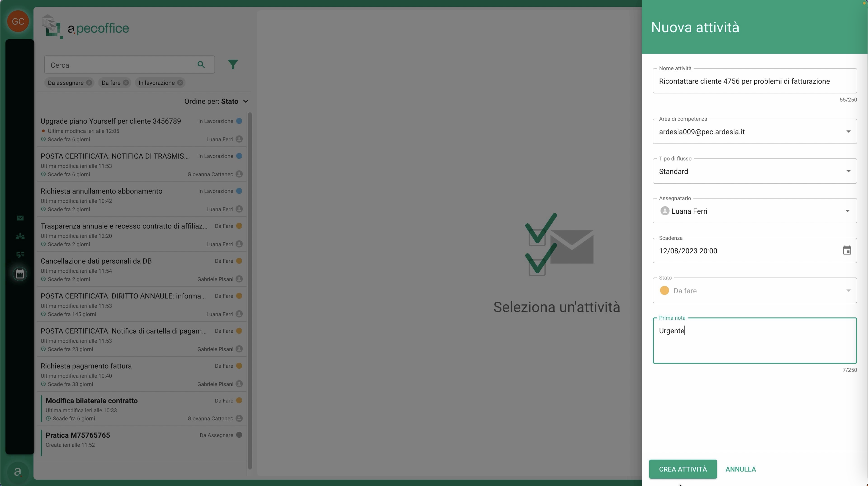Image resolution: width=868 pixels, height=486 pixels.
Task: Open the Assegnatario dropdown
Action: [x=755, y=211]
